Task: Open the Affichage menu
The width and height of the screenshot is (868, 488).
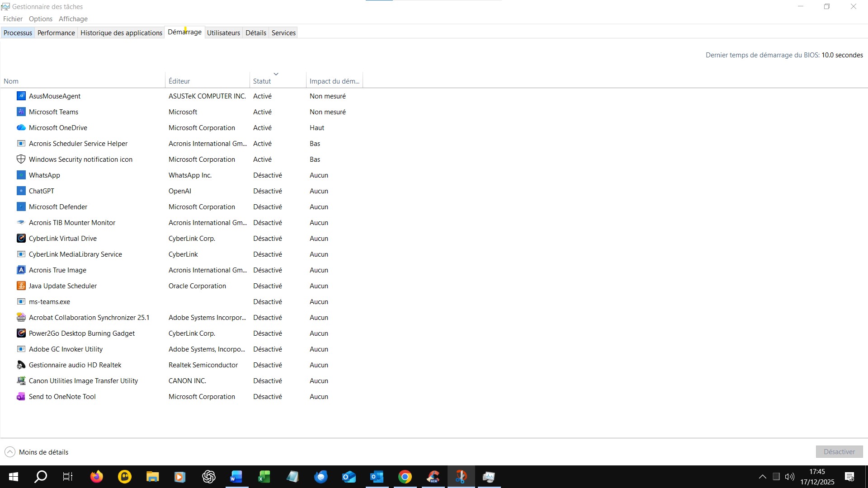Action: pyautogui.click(x=73, y=19)
